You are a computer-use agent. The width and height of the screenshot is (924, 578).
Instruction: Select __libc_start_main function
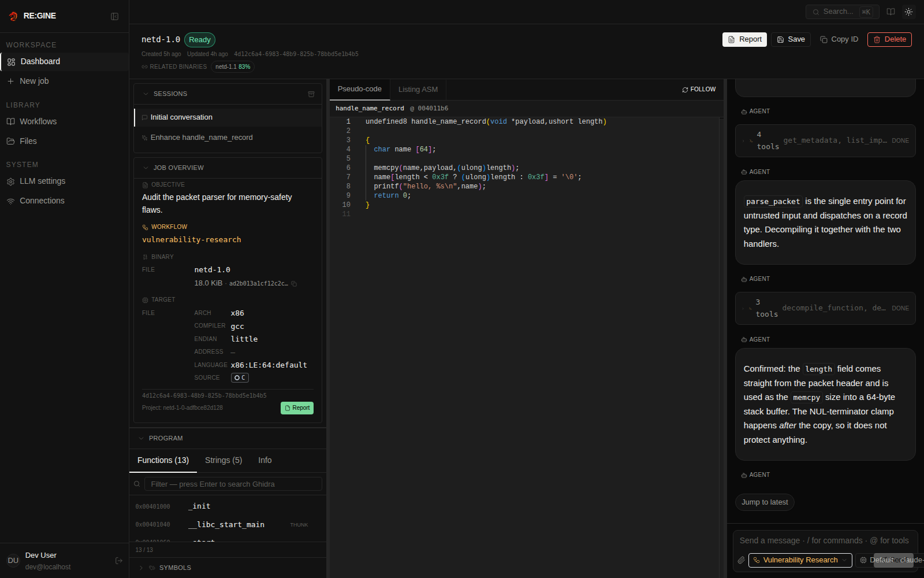click(228, 525)
